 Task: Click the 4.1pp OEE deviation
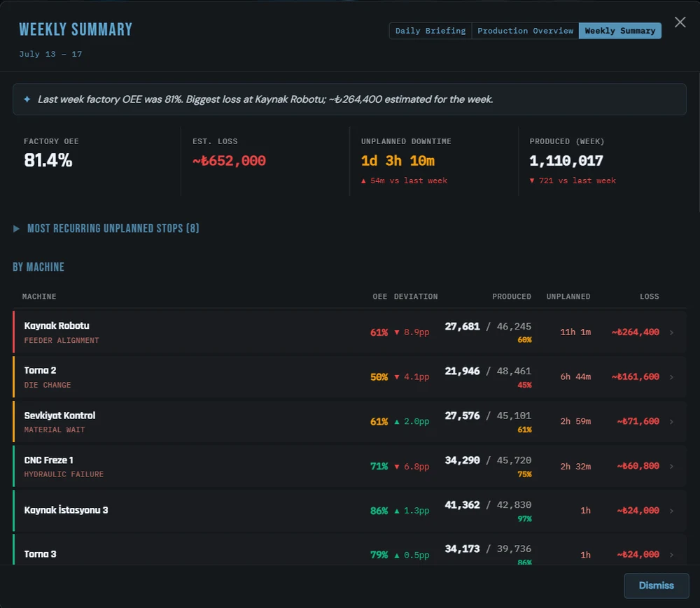click(412, 377)
